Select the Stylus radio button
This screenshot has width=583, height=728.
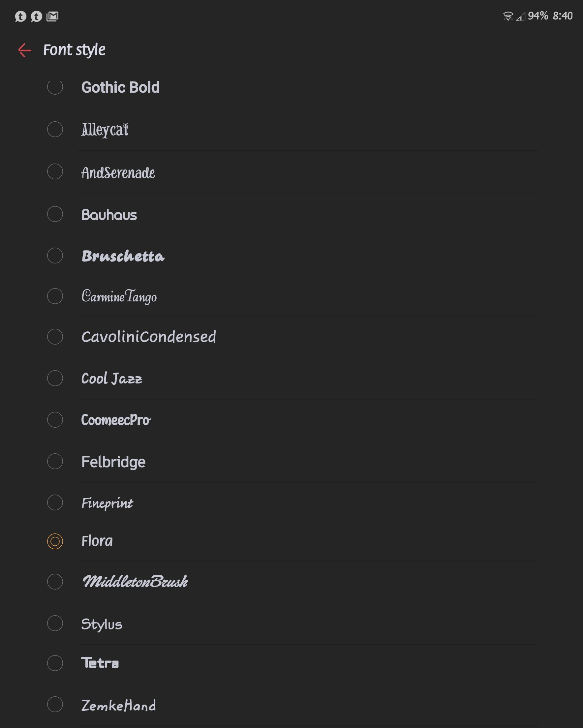point(55,623)
